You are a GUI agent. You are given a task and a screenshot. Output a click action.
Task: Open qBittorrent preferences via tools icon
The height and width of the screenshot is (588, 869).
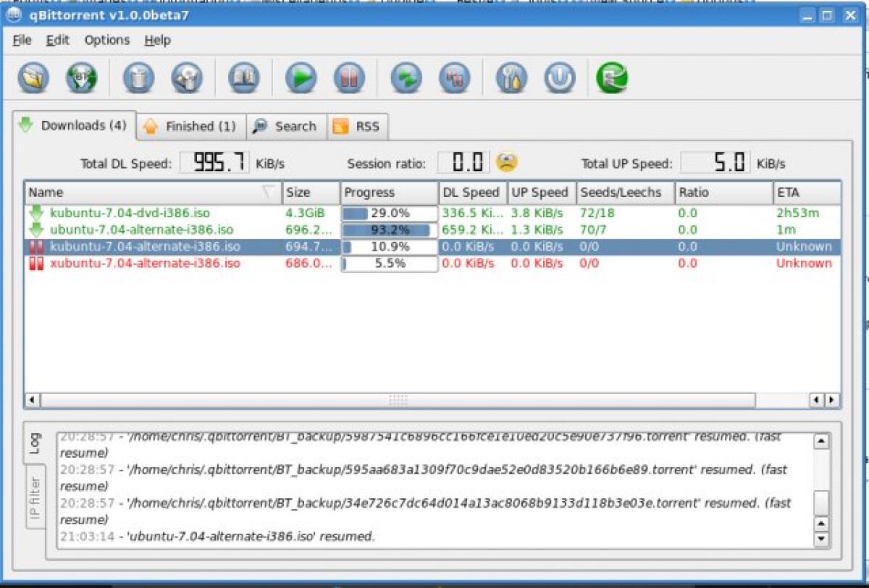(x=509, y=77)
